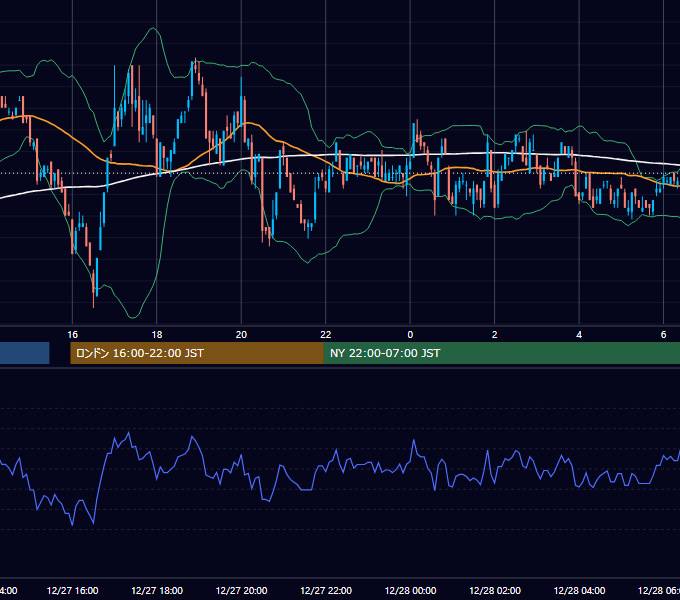Viewport: 680px width, 600px height.
Task: Click the 12/28 00:00 time label
Action: pos(410,590)
